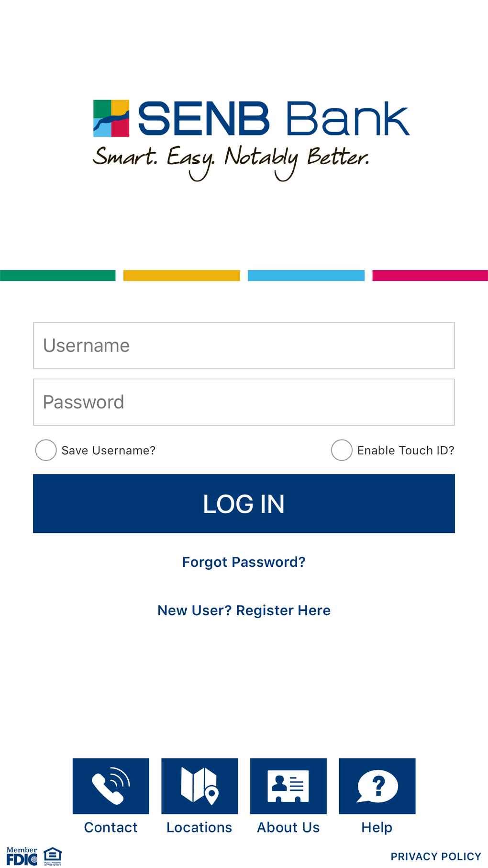Select the Locations tab label
This screenshot has width=488, height=868.
[x=200, y=827]
